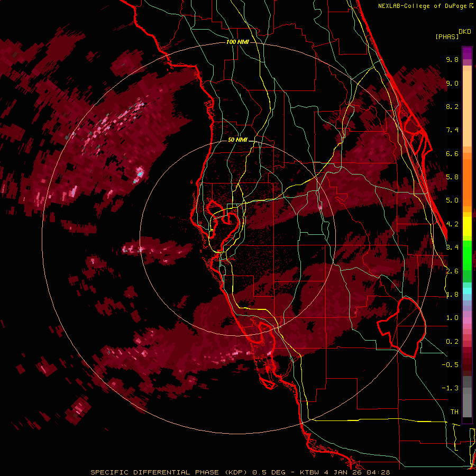Pick the peach band of the color scale
This screenshot has width=476, height=476.
point(467,106)
